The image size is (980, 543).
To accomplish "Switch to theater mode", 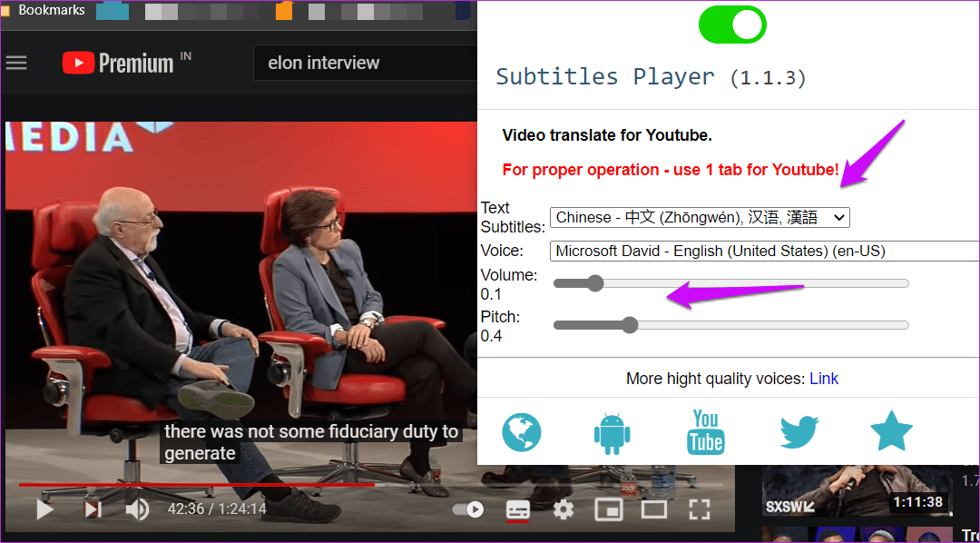I will 653,509.
